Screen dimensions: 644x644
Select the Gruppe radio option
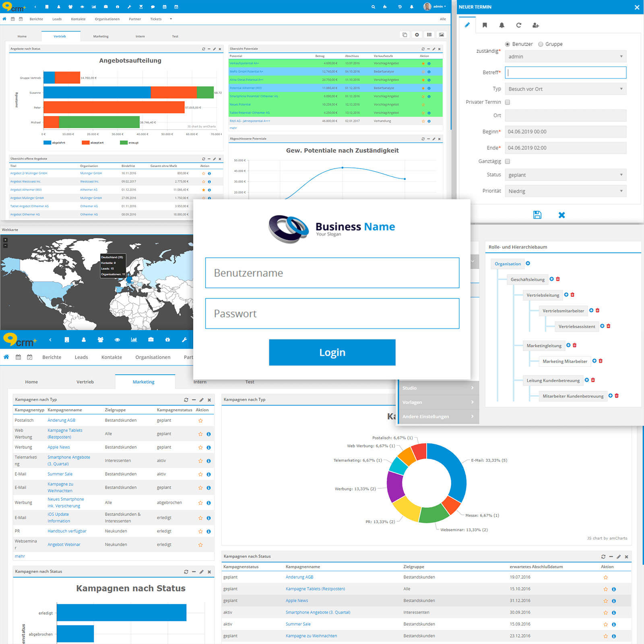(541, 44)
